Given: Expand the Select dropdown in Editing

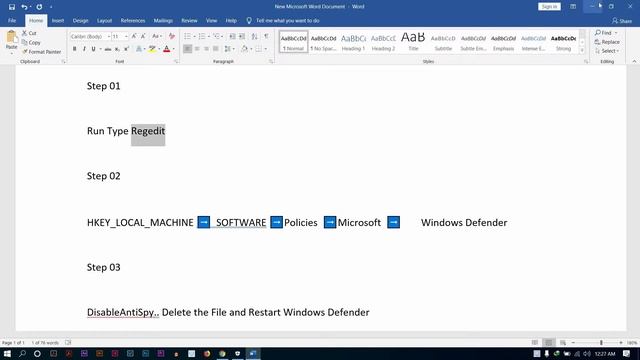Looking at the screenshot, I should [x=607, y=51].
